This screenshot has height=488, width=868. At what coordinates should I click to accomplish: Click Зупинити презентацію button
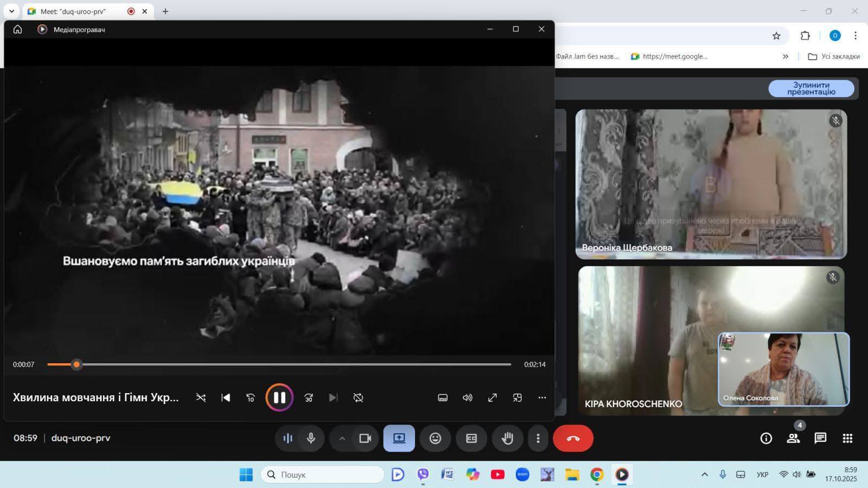click(811, 88)
